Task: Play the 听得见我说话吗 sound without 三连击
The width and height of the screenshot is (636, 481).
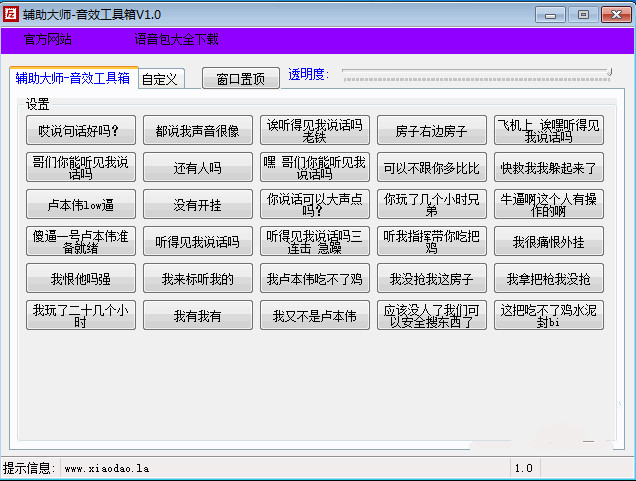Action: click(x=198, y=241)
